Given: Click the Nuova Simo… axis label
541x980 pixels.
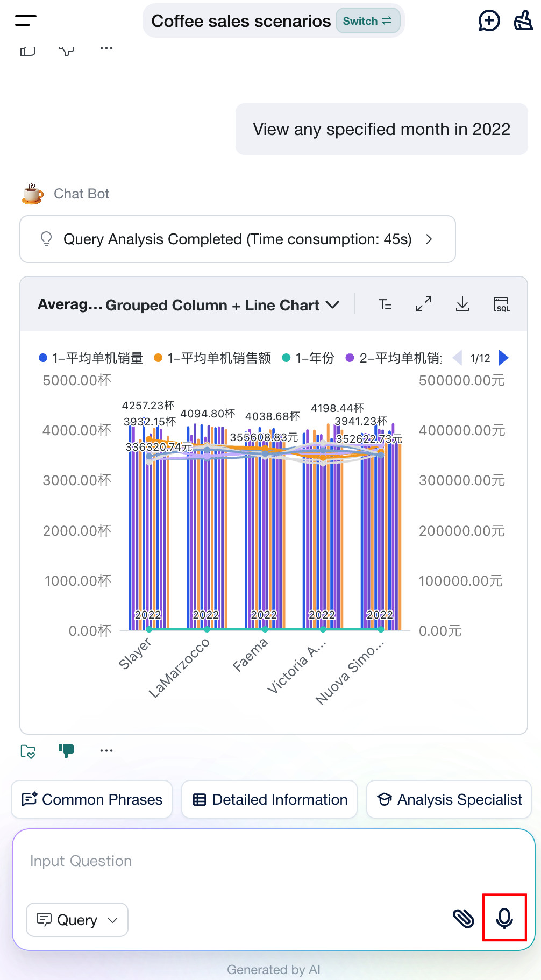Looking at the screenshot, I should (350, 672).
